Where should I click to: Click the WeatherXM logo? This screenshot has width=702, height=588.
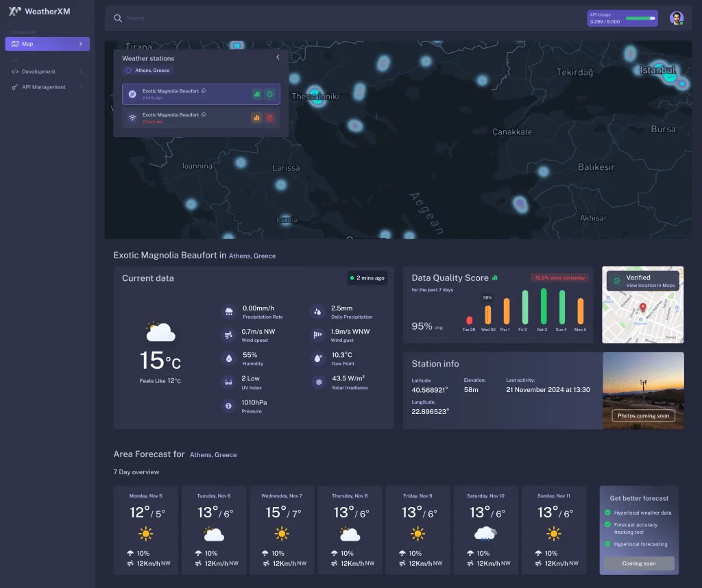[39, 11]
